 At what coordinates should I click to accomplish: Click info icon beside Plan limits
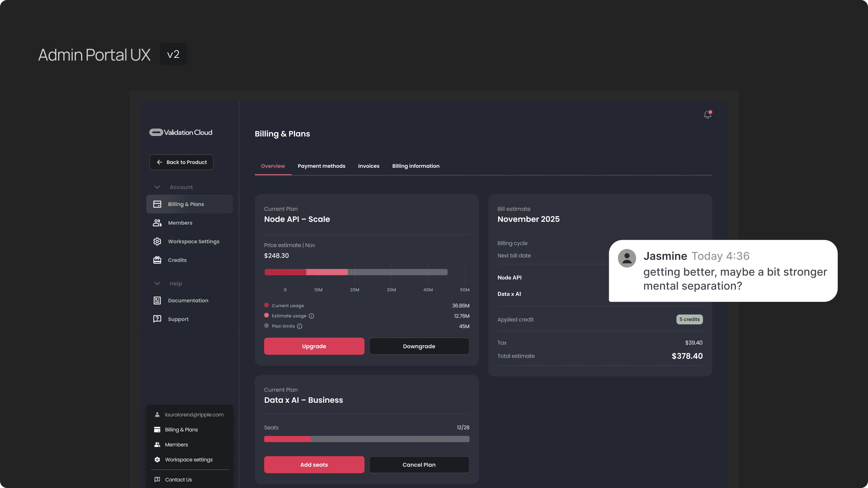(x=300, y=326)
